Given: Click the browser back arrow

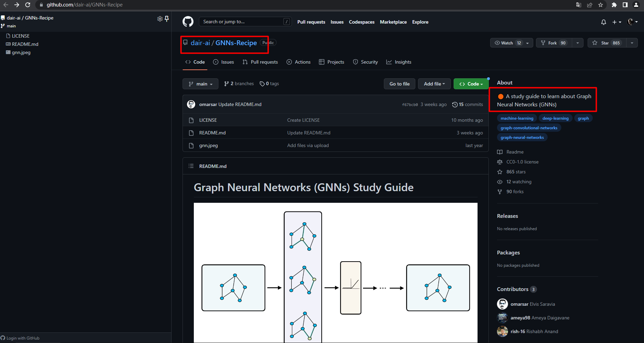Looking at the screenshot, I should tap(6, 5).
